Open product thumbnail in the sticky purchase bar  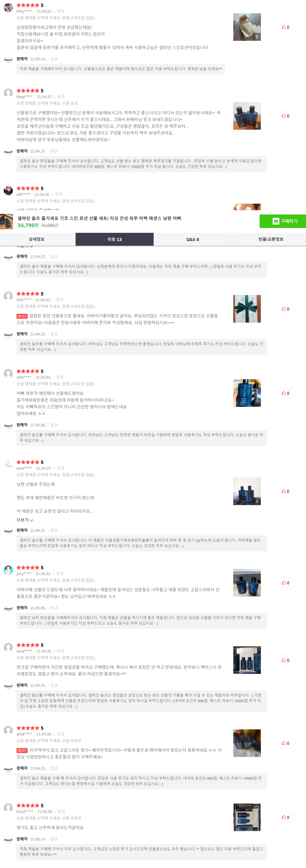[x=7, y=221]
